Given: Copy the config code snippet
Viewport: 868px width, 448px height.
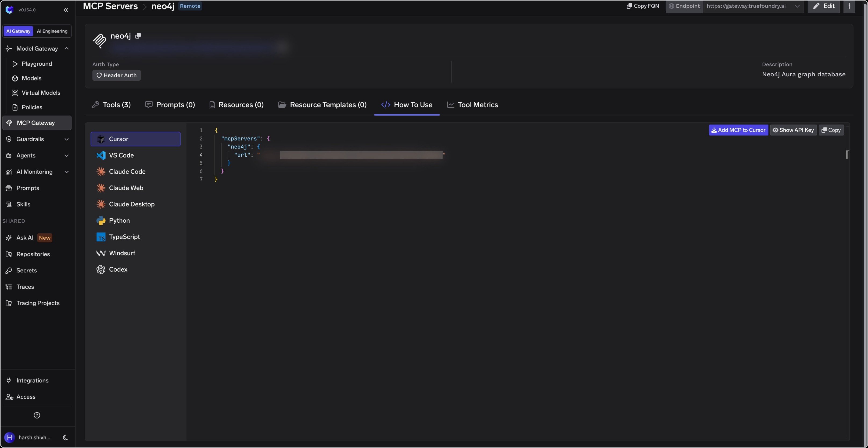Looking at the screenshot, I should point(831,130).
